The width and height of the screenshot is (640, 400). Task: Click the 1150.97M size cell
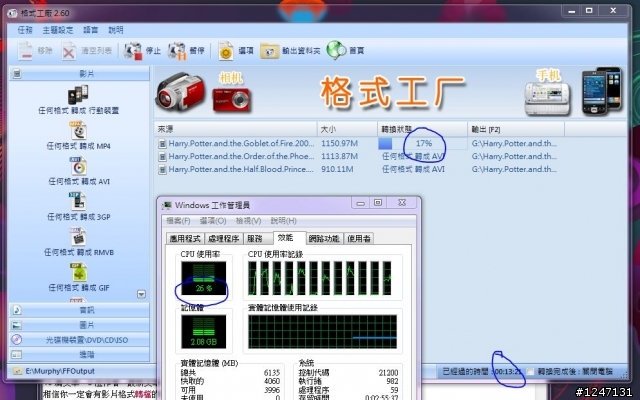340,143
